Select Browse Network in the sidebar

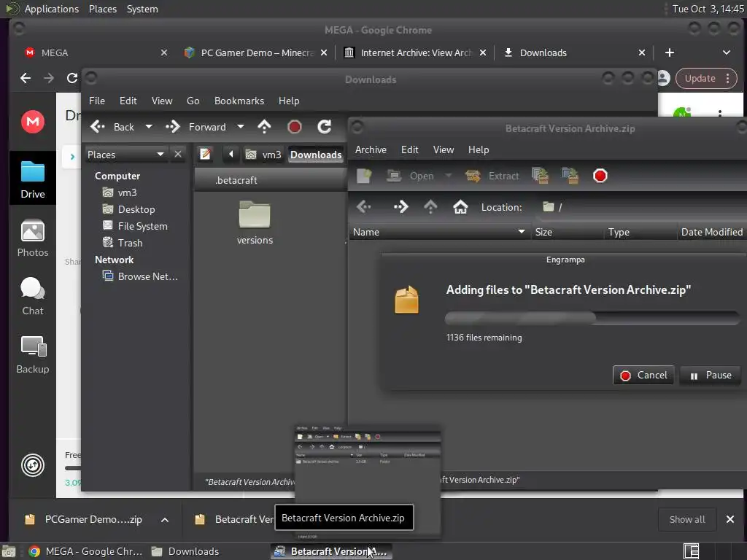(141, 276)
